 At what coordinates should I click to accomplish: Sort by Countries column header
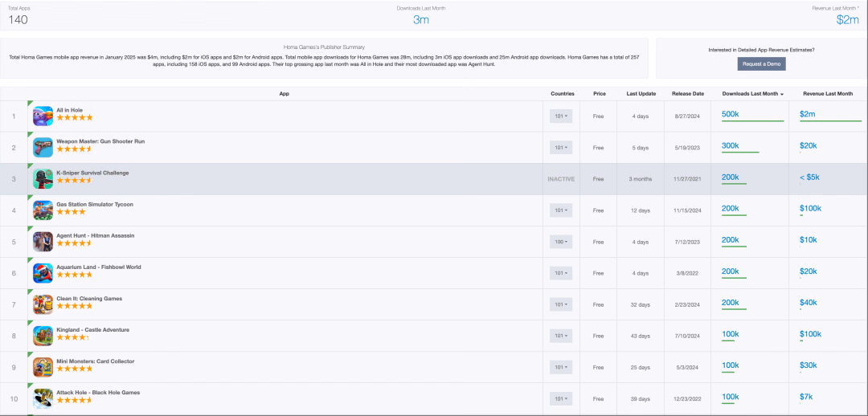coord(563,94)
